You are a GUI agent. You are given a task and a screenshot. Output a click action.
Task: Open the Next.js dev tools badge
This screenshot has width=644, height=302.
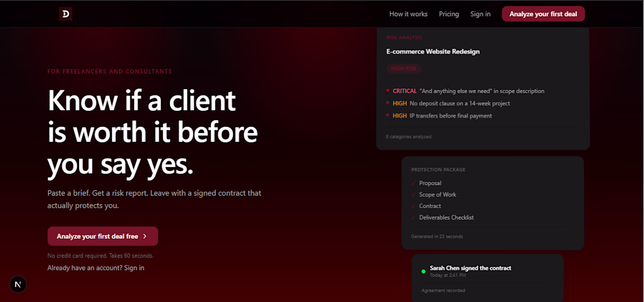click(18, 284)
